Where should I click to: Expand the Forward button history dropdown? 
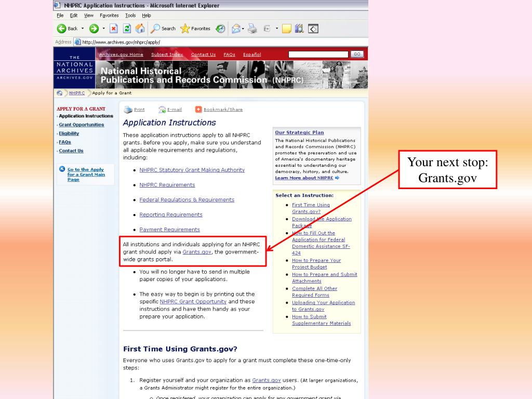tap(103, 29)
